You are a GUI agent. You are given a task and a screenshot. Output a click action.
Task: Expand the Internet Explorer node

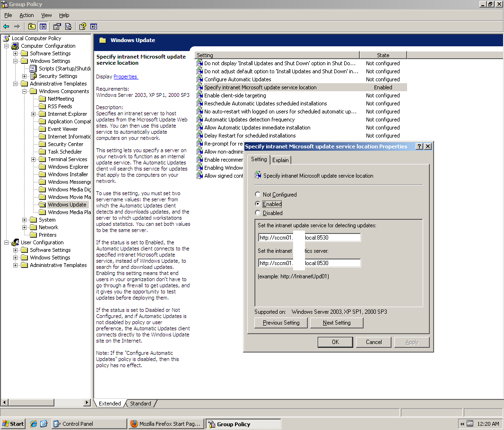33,114
